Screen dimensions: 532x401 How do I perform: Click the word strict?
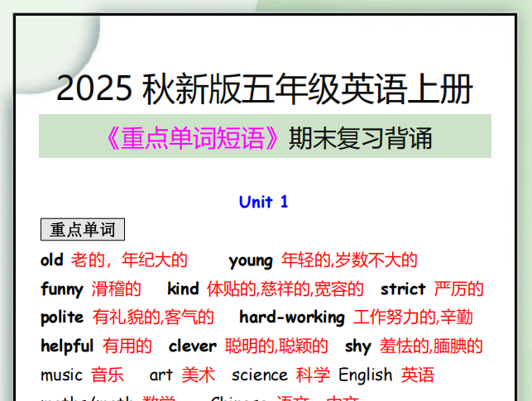(x=403, y=289)
